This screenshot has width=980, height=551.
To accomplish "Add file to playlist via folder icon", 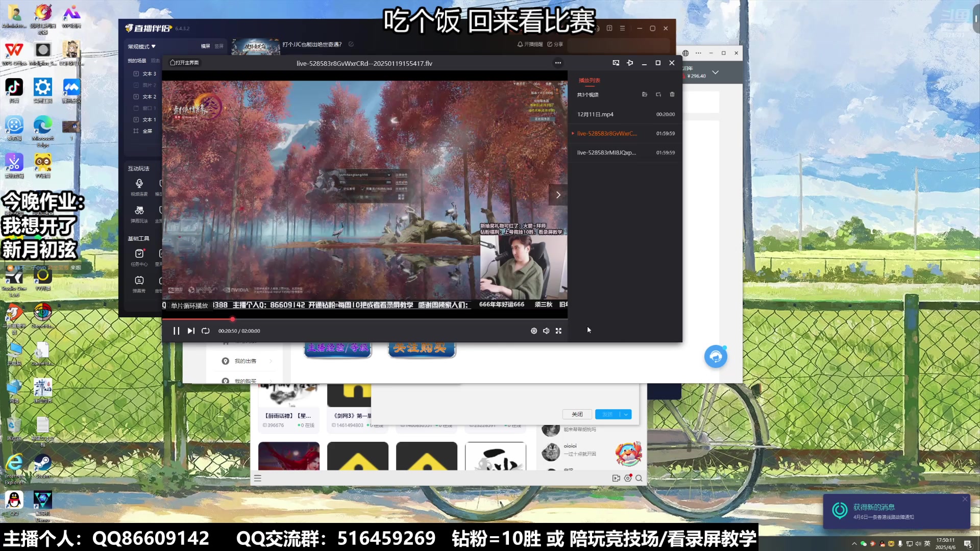I will [645, 94].
